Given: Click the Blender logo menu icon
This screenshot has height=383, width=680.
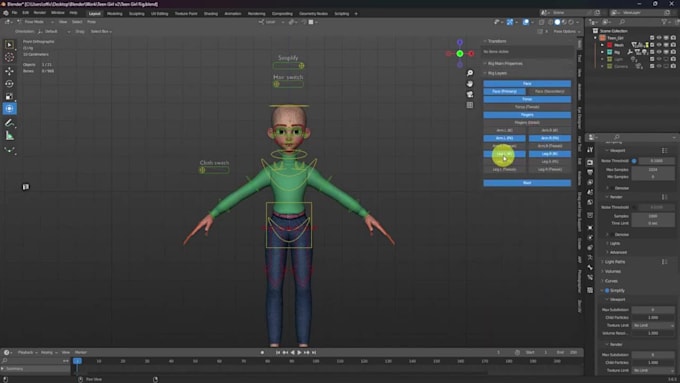Looking at the screenshot, I should (6, 13).
